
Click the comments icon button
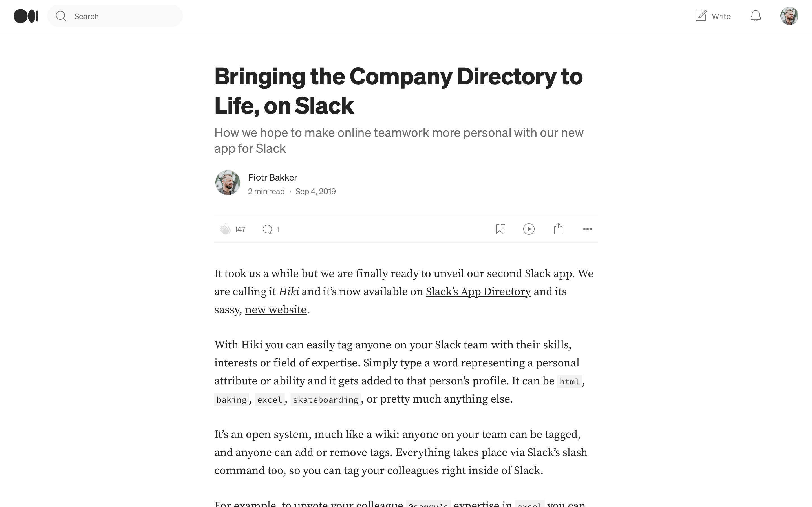coord(267,229)
